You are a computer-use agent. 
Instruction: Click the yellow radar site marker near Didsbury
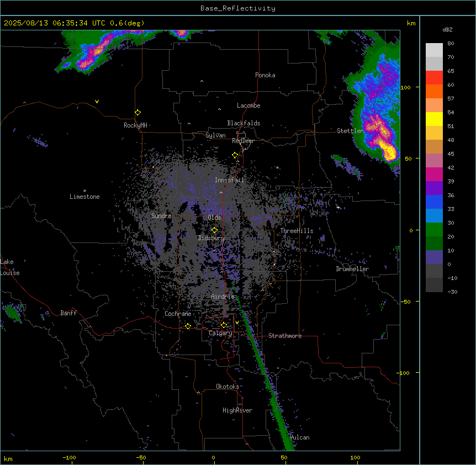coord(214,230)
